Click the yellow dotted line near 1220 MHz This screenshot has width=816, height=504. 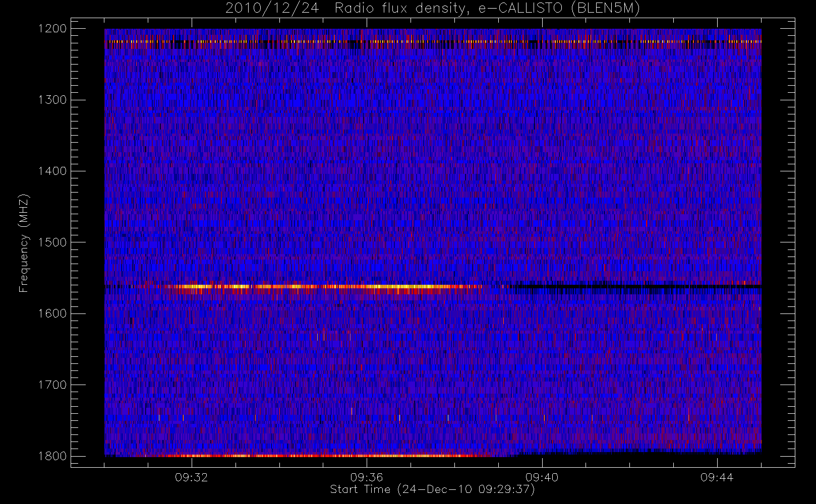point(433,41)
